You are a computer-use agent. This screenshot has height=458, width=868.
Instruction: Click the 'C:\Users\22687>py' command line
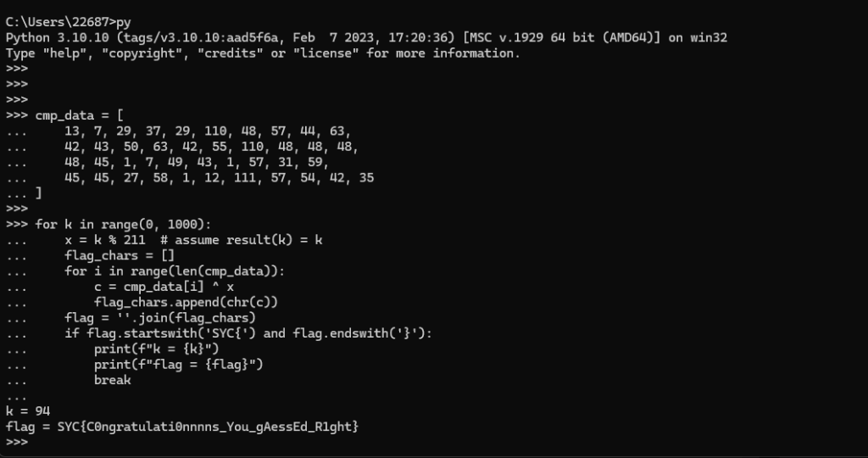point(68,21)
